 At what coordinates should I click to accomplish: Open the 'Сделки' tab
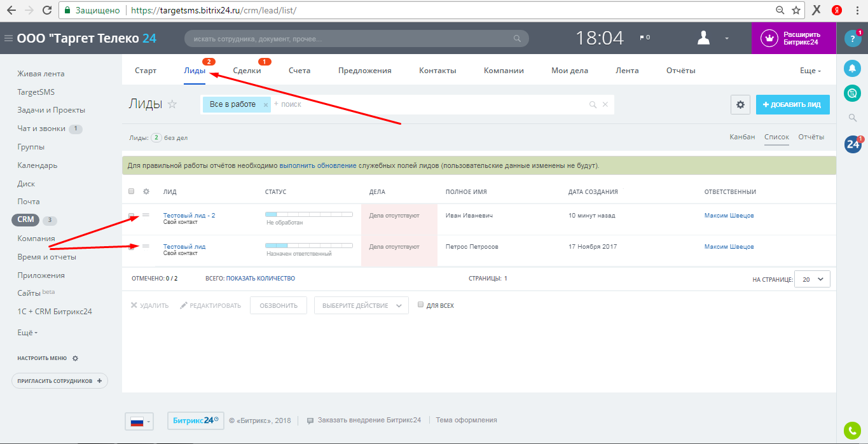tap(247, 71)
